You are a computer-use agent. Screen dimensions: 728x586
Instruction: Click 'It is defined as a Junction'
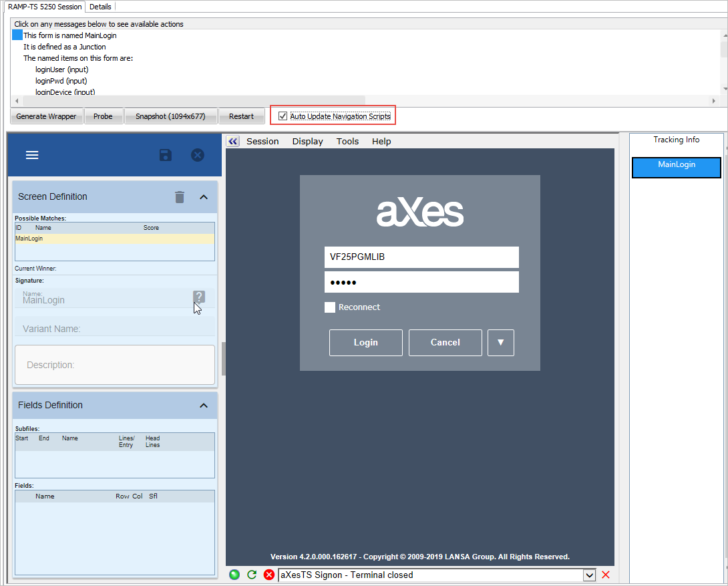tap(65, 47)
